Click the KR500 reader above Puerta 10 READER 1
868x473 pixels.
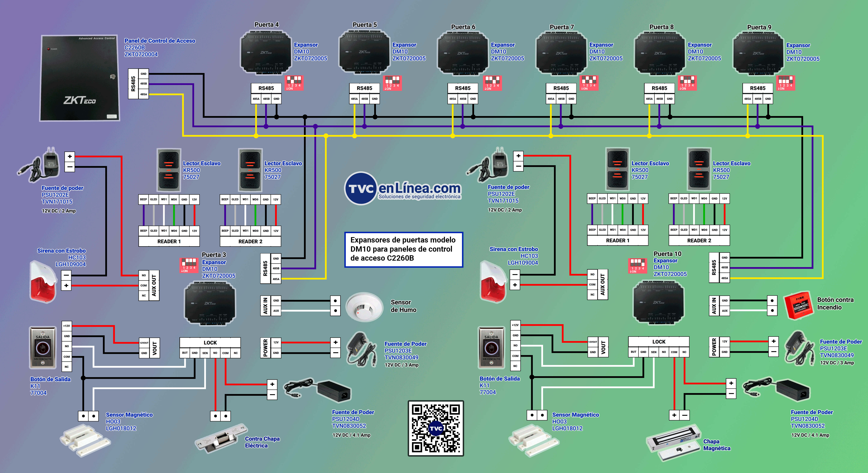click(x=617, y=169)
